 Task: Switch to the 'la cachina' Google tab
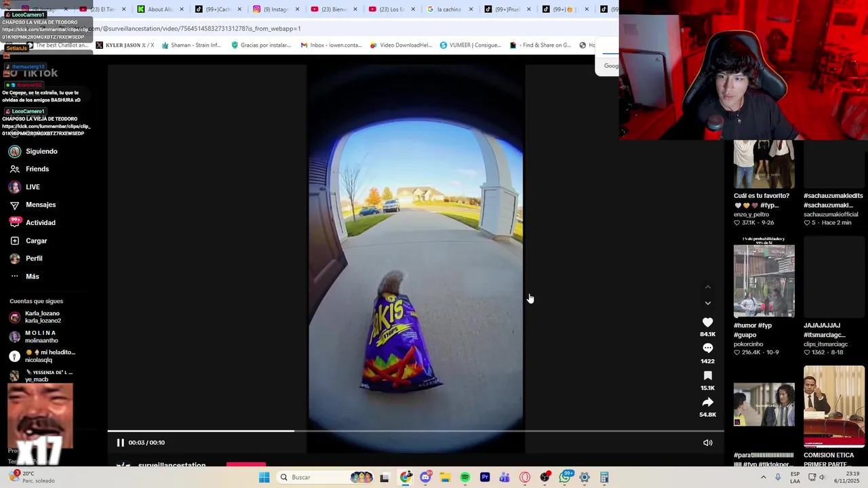(448, 9)
